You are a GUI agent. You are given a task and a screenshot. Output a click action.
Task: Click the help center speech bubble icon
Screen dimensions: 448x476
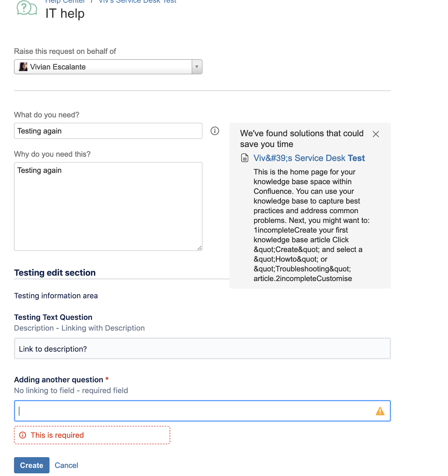tap(27, 8)
